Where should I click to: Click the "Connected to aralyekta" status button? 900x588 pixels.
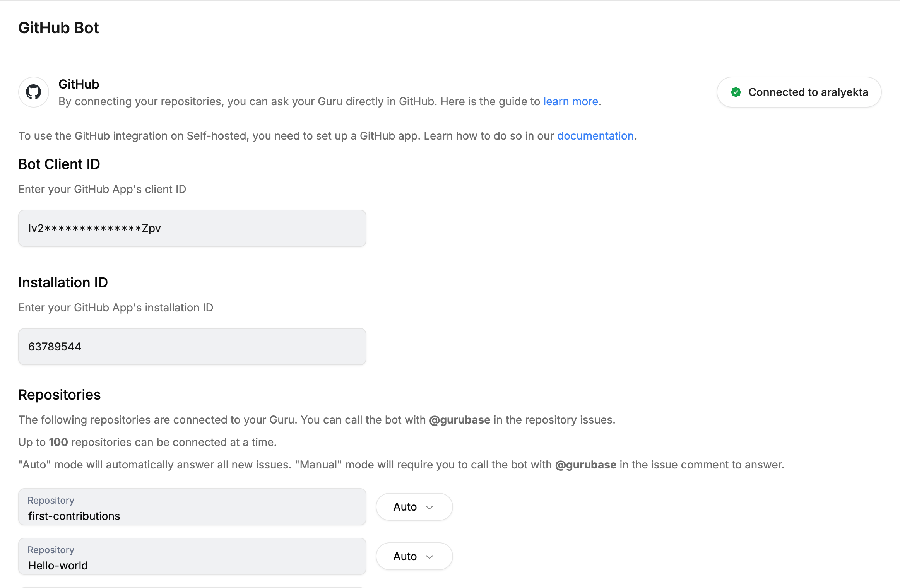pyautogui.click(x=799, y=92)
